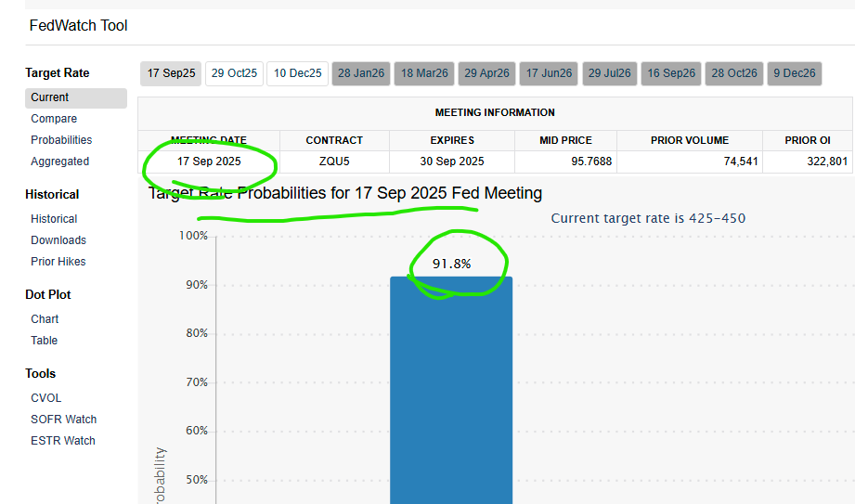The image size is (855, 504).
Task: Click the FedWatch Tool page title
Action: (x=79, y=26)
